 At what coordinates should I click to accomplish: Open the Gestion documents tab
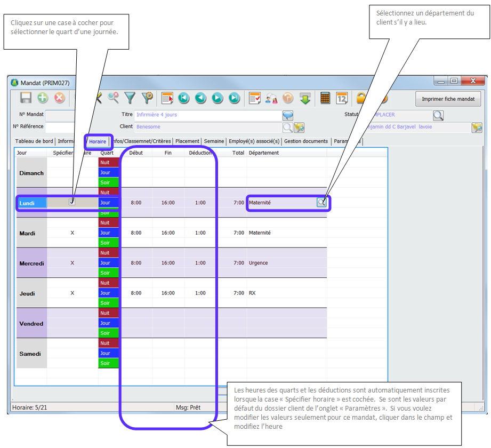click(306, 141)
